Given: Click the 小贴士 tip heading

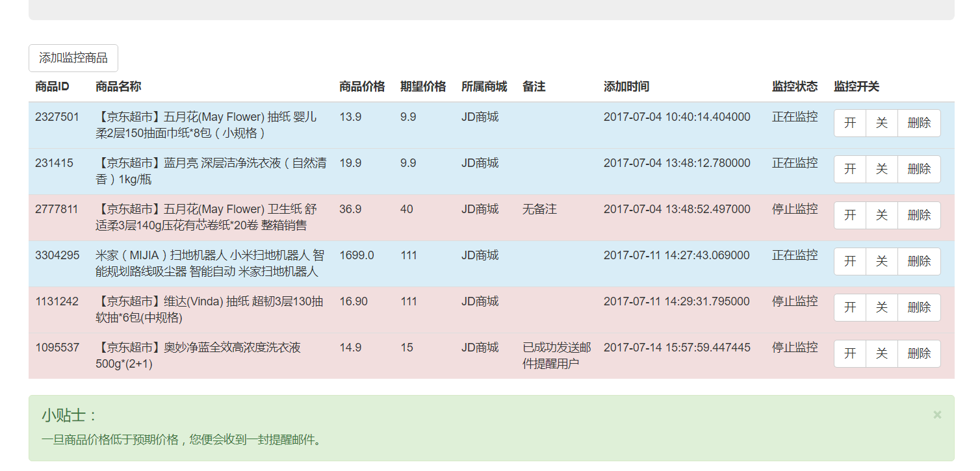Looking at the screenshot, I should [x=69, y=415].
